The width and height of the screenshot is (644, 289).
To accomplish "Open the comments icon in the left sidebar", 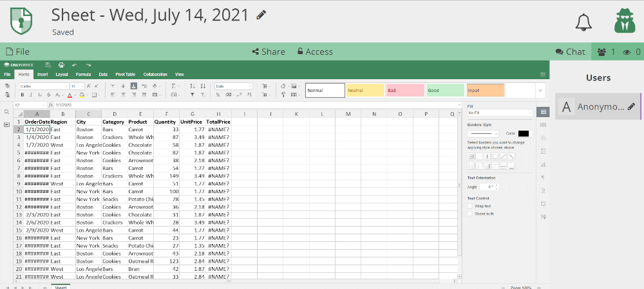I will coord(6,125).
